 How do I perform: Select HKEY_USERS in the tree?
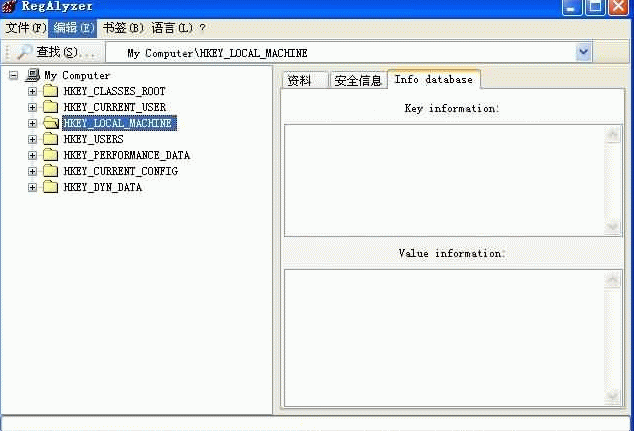pyautogui.click(x=93, y=139)
